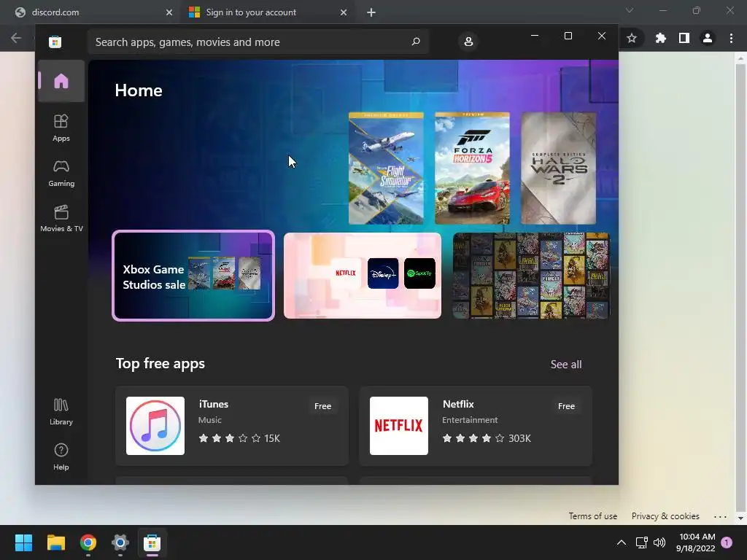
Task: Click Terms of use link on page
Action: click(x=592, y=516)
